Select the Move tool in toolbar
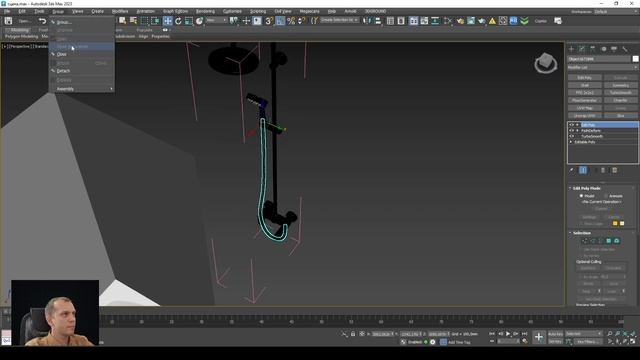The image size is (640, 360). click(167, 21)
